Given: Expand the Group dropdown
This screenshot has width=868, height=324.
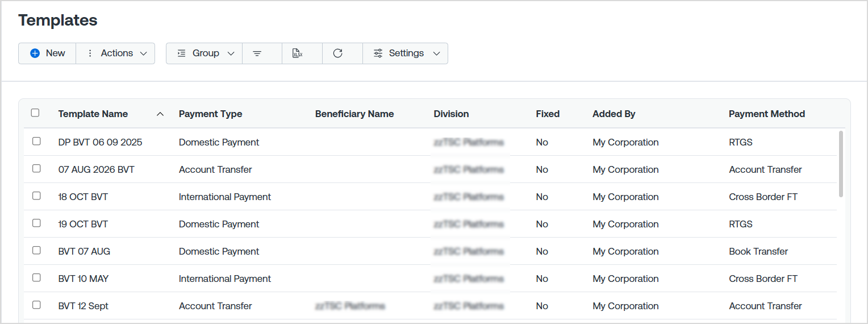Looking at the screenshot, I should click(205, 53).
